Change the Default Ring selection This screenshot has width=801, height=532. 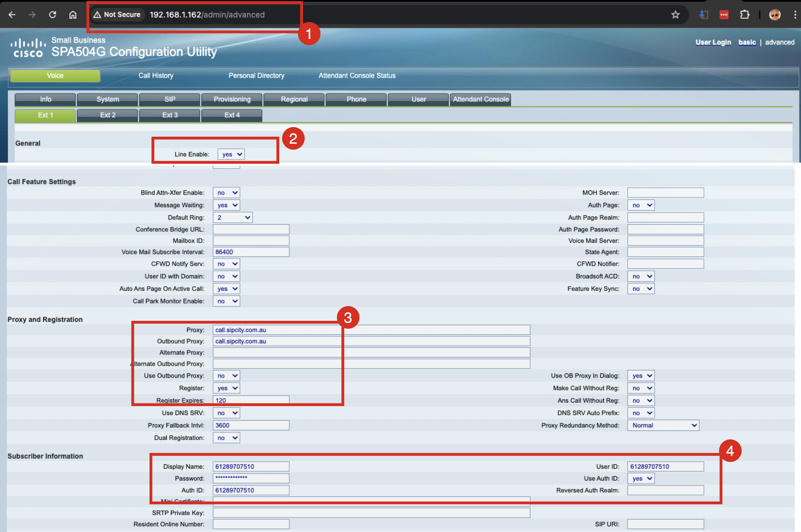coord(233,217)
